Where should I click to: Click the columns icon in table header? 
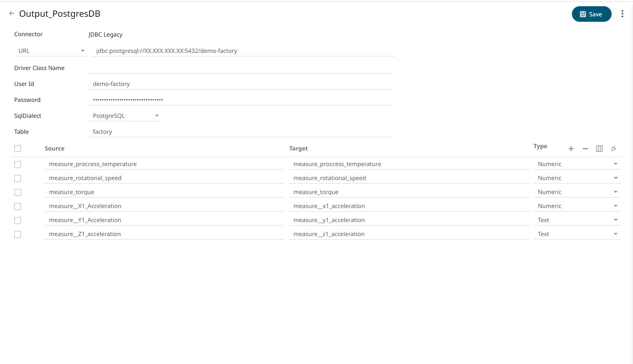click(599, 149)
